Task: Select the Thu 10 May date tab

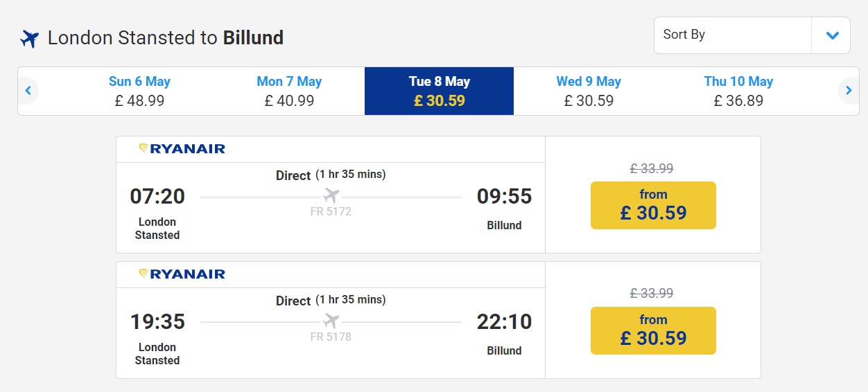Action: tap(738, 91)
